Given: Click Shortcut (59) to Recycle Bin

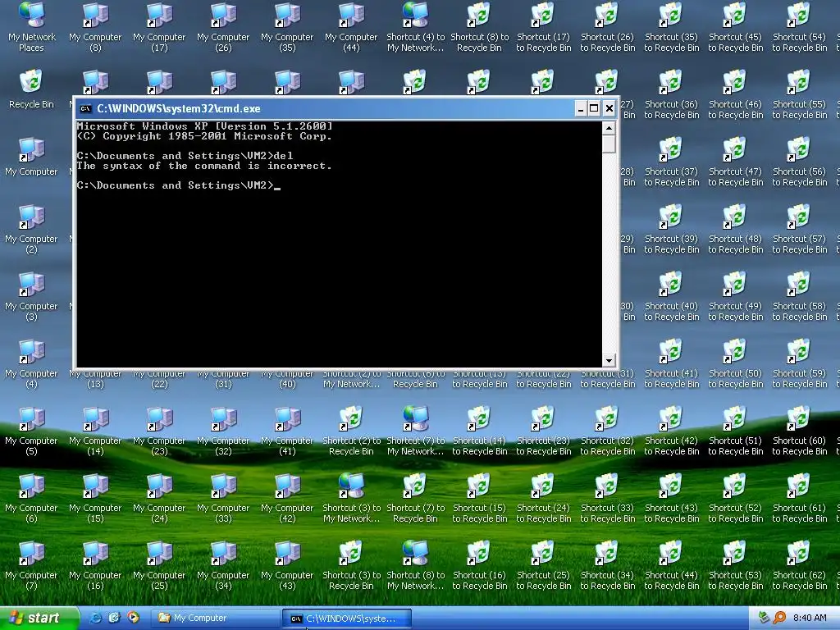Looking at the screenshot, I should [799, 363].
